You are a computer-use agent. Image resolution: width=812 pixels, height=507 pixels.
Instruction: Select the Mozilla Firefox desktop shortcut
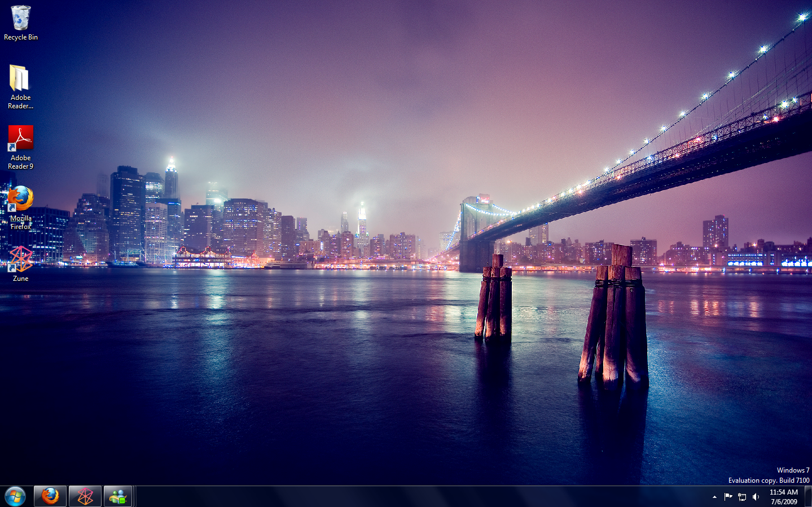tap(20, 208)
